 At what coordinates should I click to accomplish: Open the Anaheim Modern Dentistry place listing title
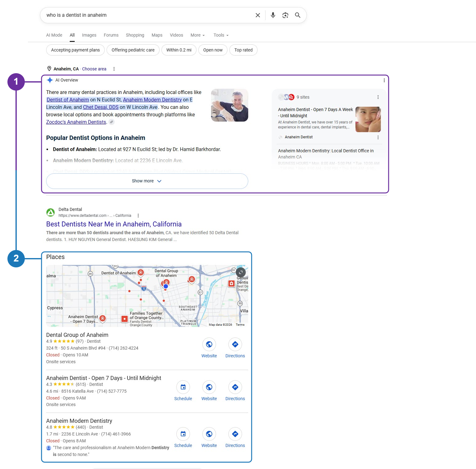coord(79,421)
